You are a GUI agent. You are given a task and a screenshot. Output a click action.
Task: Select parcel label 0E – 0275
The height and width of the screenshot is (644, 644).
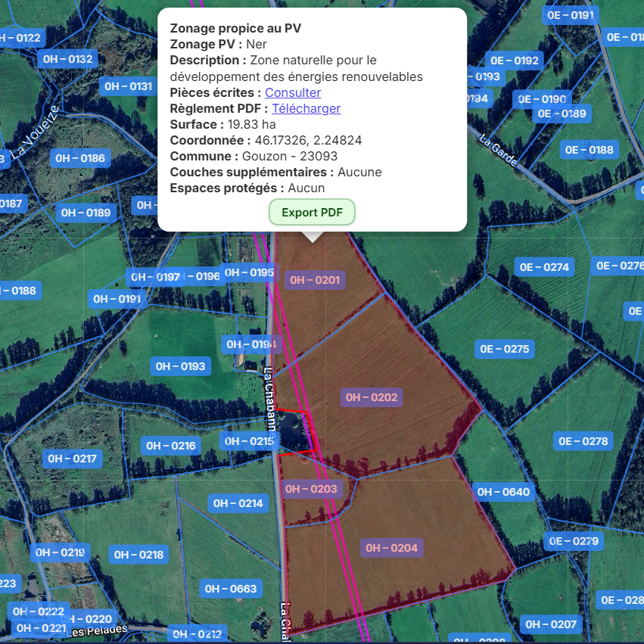click(x=505, y=349)
